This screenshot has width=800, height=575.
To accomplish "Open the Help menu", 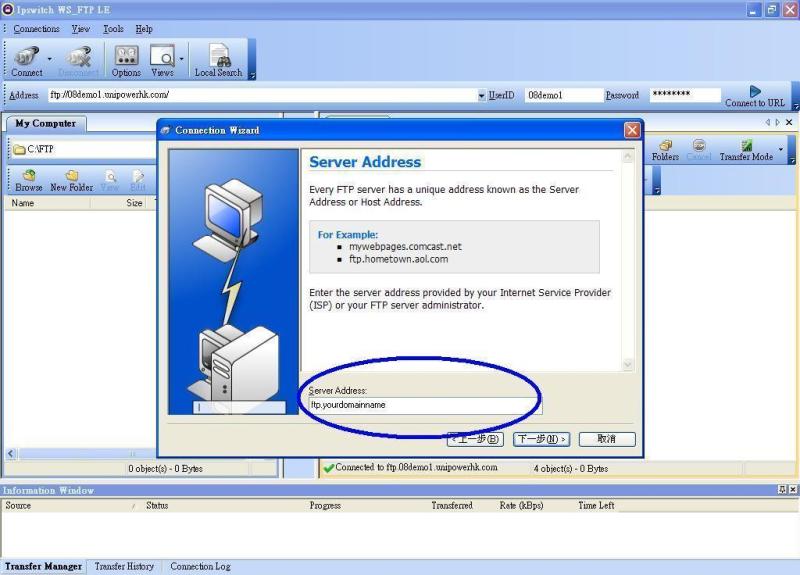I will point(144,29).
